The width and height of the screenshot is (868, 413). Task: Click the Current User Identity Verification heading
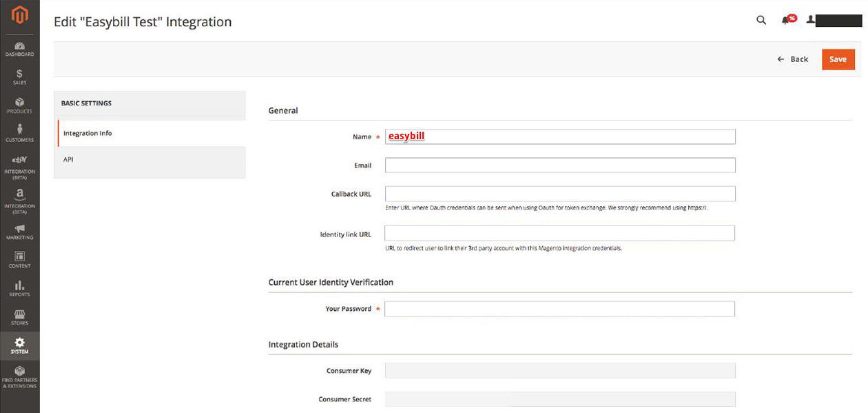coord(331,282)
